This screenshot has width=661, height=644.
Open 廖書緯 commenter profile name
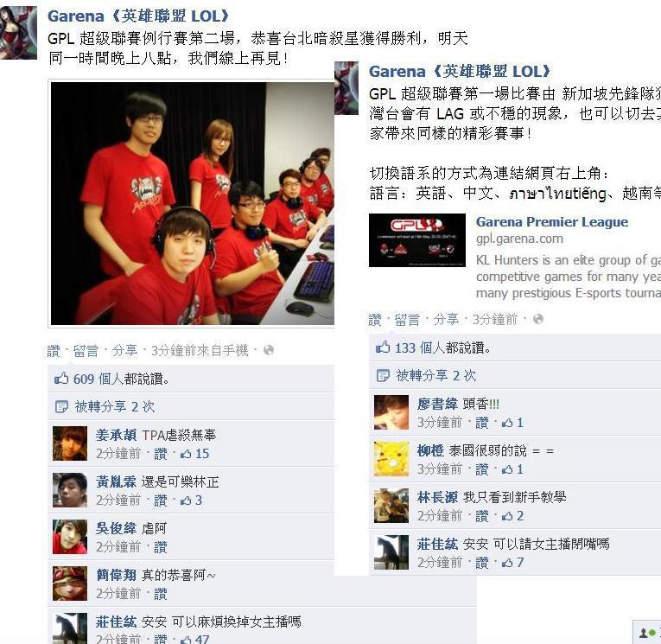437,404
